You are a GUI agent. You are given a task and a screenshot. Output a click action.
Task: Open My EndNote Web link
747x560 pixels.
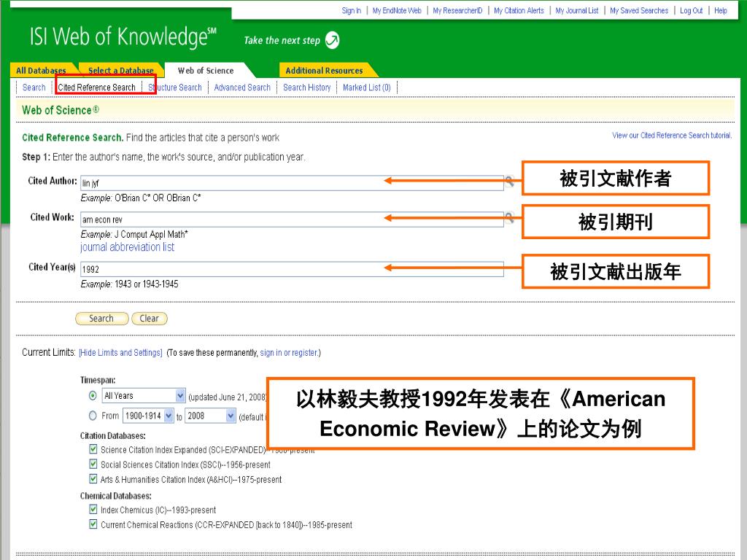click(397, 10)
